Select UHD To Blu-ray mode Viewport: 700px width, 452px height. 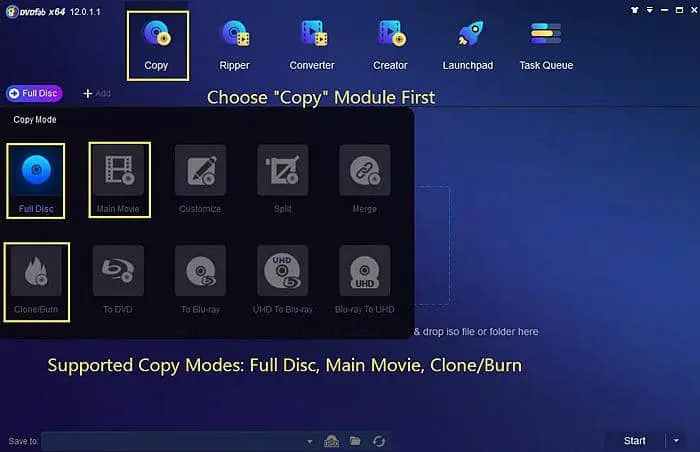[x=283, y=280]
